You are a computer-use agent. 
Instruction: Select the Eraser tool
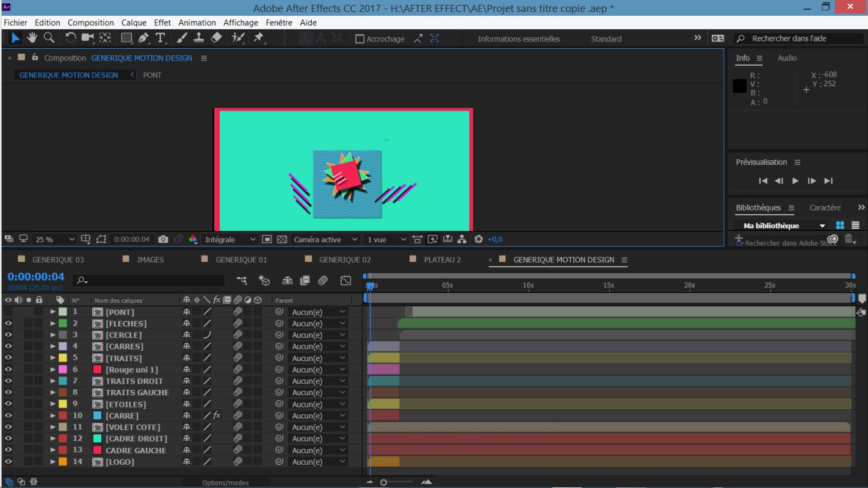[215, 38]
